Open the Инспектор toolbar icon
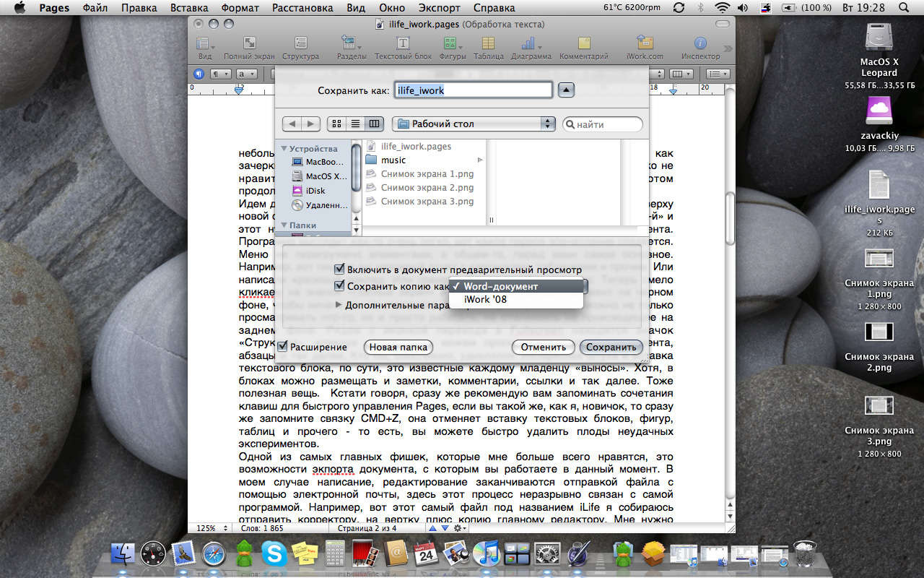 tap(700, 43)
